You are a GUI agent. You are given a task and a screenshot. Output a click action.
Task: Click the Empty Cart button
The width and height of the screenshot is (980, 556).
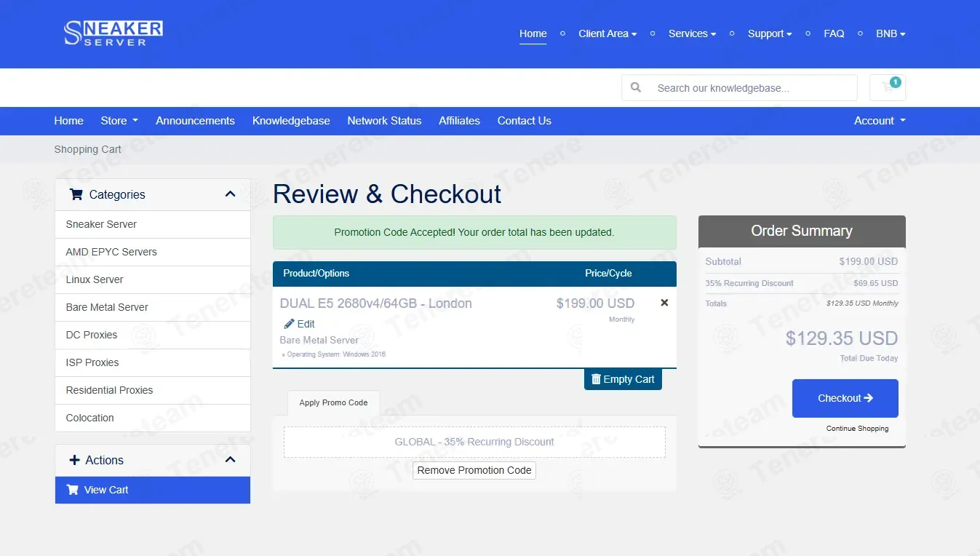coord(623,379)
